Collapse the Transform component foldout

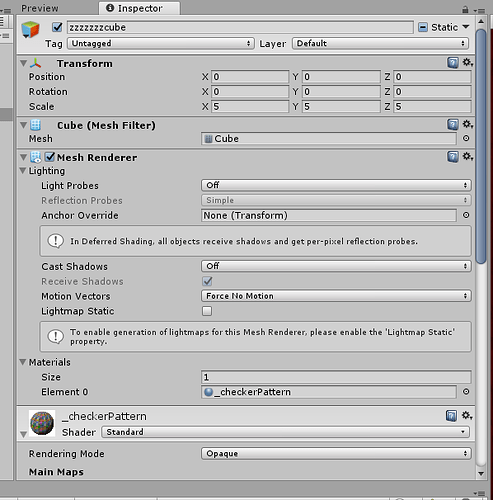23,63
